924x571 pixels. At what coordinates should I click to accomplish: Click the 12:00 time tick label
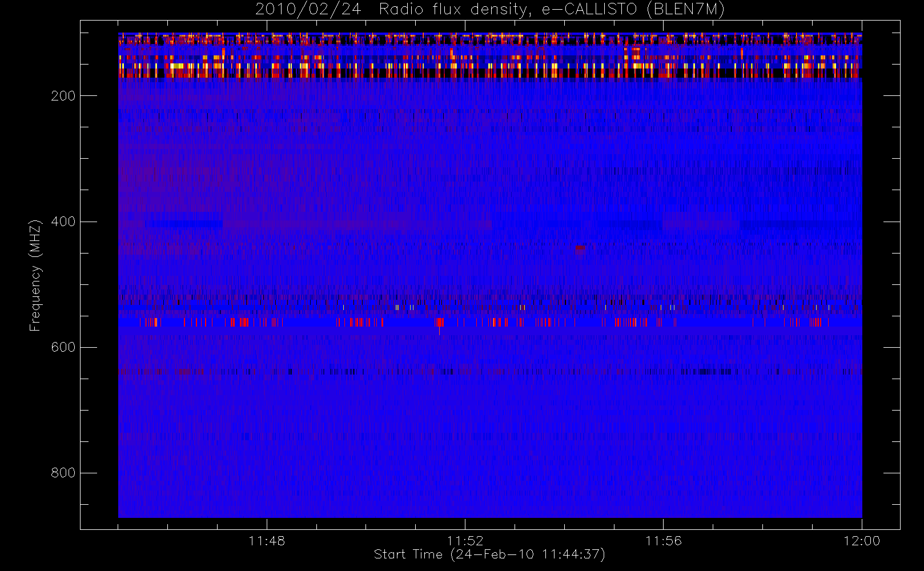(862, 541)
